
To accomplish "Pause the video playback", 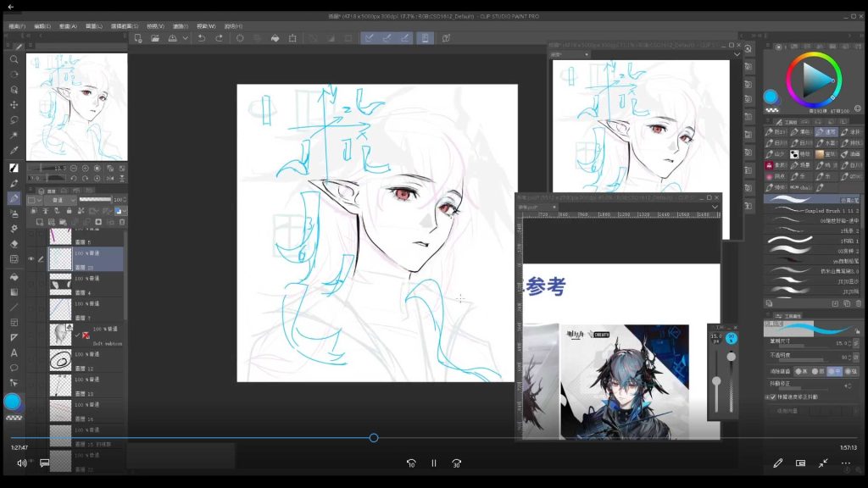I will (434, 463).
